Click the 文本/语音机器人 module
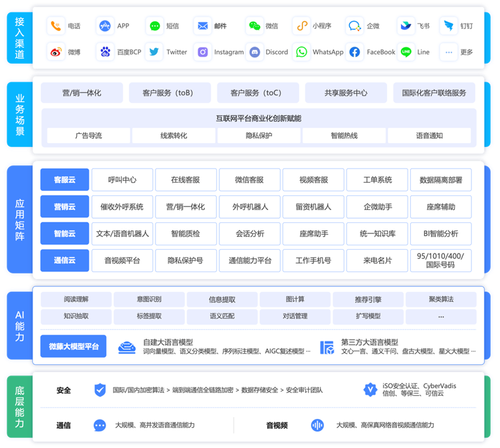The image size is (500, 448). click(x=122, y=234)
